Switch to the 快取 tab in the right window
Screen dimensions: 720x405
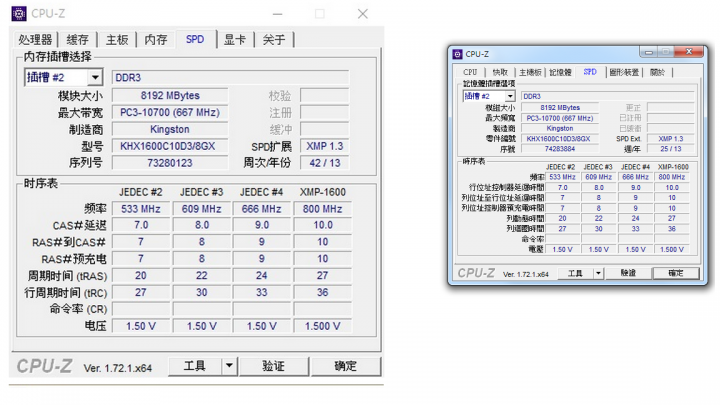tap(500, 72)
